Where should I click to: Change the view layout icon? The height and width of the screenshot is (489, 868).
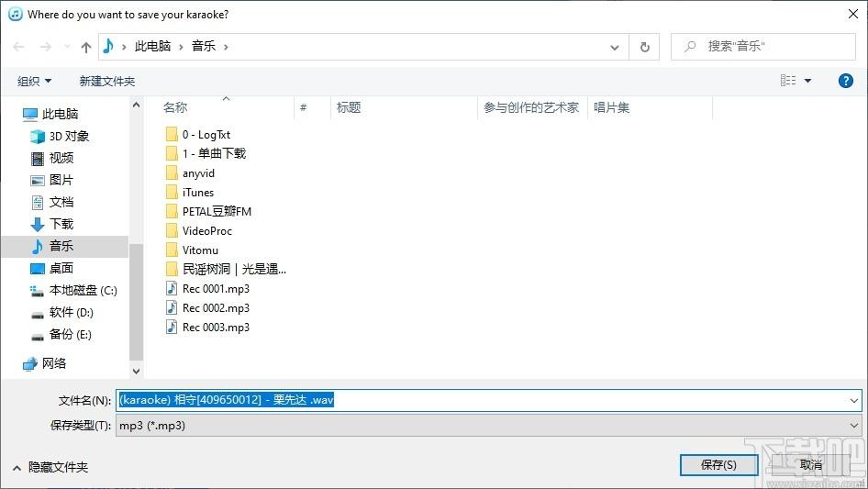click(788, 81)
